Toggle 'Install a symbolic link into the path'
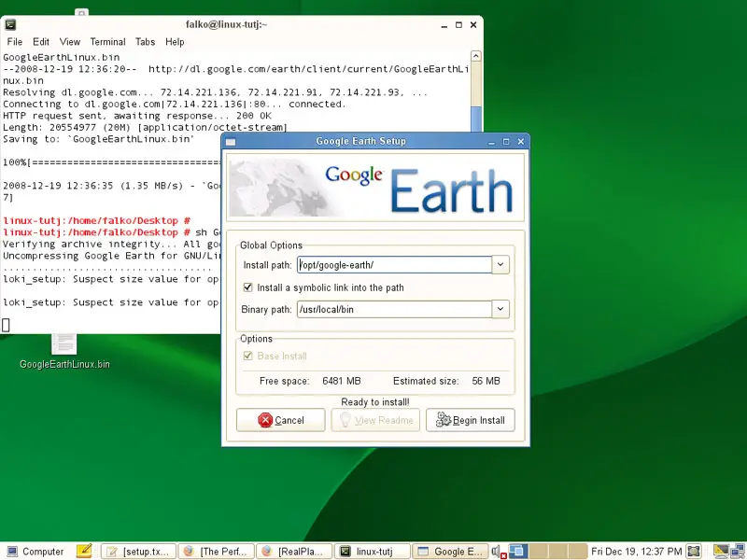Viewport: 747px width, 560px height. pos(247,287)
